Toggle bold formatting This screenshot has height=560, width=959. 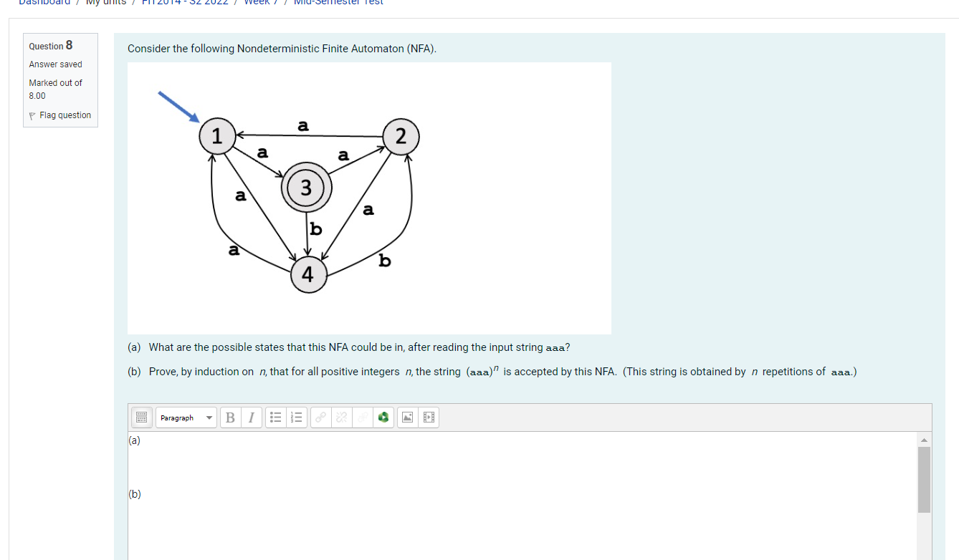coord(230,417)
